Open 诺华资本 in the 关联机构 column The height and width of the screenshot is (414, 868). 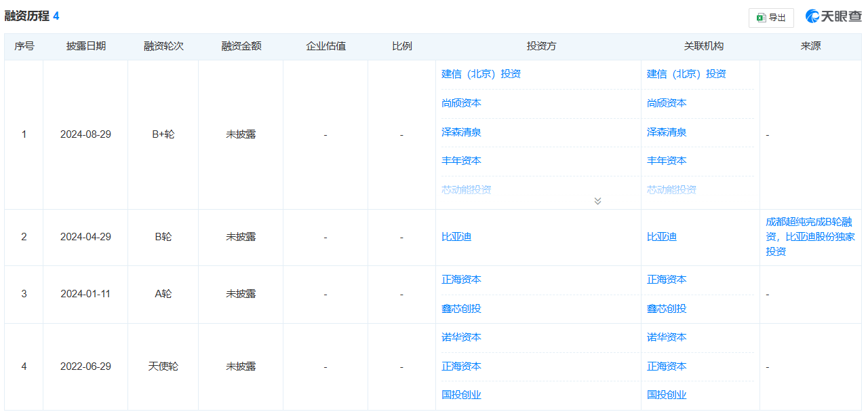(667, 337)
